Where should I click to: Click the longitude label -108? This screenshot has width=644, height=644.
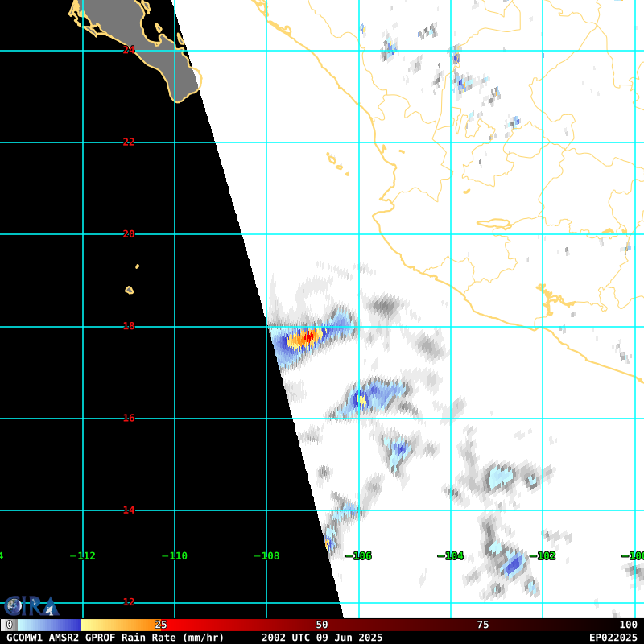click(x=266, y=556)
